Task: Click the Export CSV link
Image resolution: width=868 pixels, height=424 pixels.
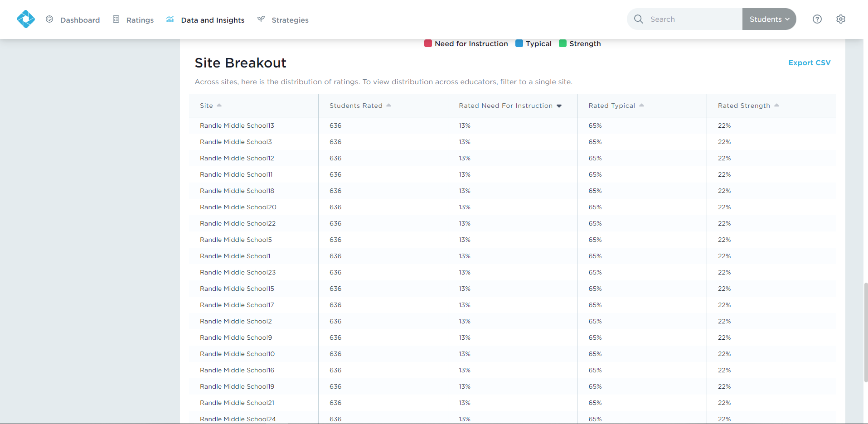Action: (809, 63)
